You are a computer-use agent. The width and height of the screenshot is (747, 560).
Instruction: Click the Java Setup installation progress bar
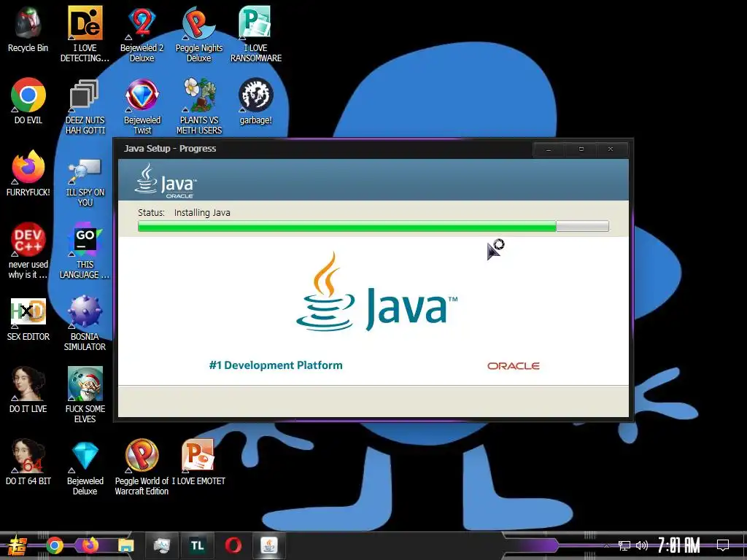[x=373, y=226]
